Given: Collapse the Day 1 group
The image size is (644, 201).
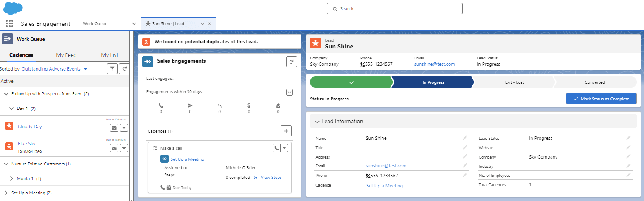Looking at the screenshot, I should point(11,108).
